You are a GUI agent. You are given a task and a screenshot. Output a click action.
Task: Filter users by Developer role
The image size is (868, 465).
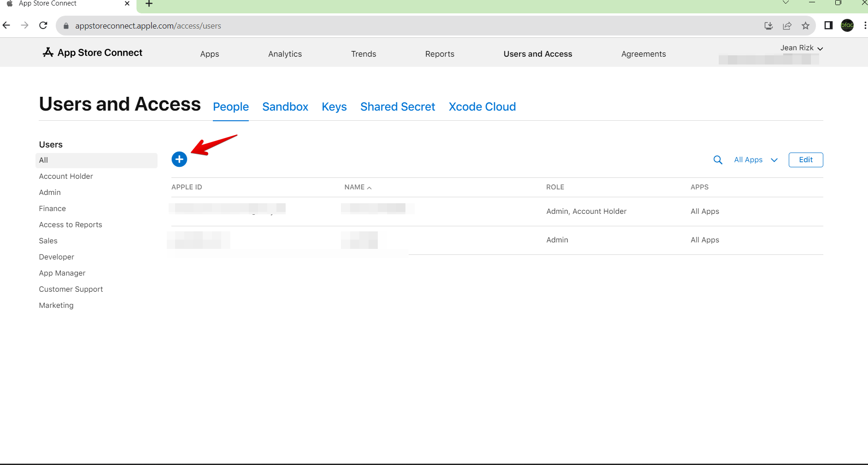57,257
